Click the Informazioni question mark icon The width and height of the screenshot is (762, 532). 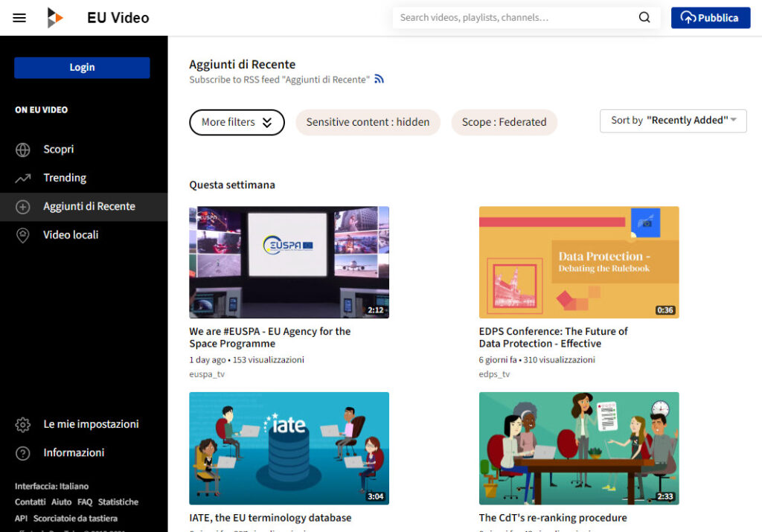[23, 453]
